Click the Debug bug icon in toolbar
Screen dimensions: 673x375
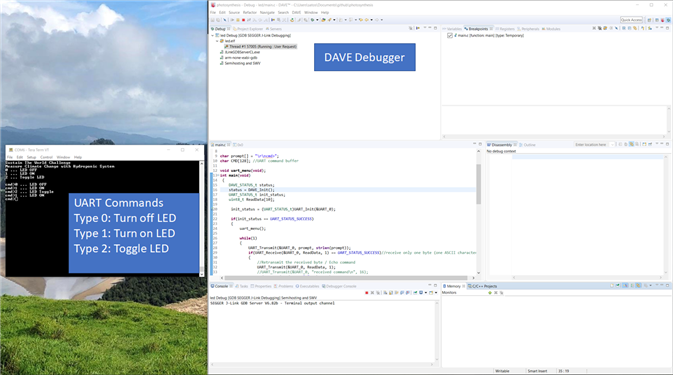point(312,20)
